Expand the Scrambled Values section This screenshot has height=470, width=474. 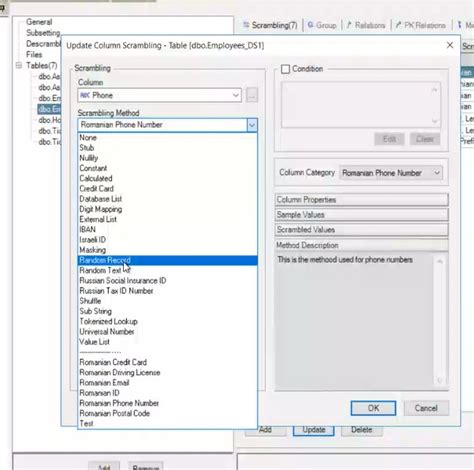click(362, 230)
